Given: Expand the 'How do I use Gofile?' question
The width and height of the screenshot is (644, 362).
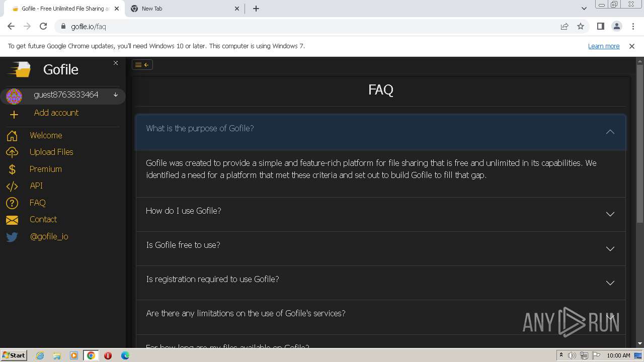Looking at the screenshot, I should point(380,214).
